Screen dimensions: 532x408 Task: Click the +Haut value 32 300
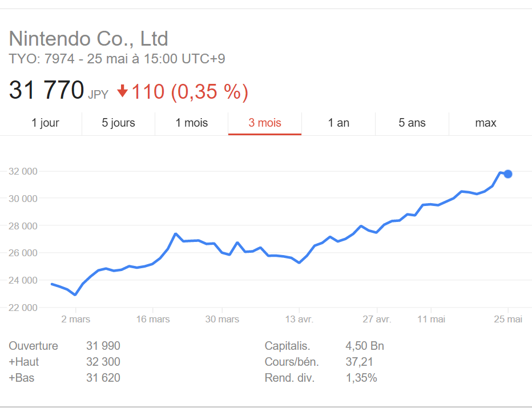click(103, 362)
